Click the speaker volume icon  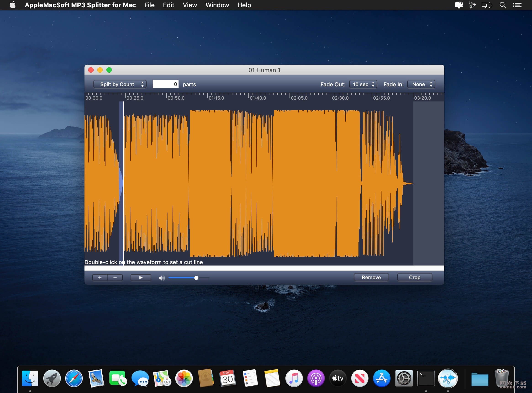(162, 278)
